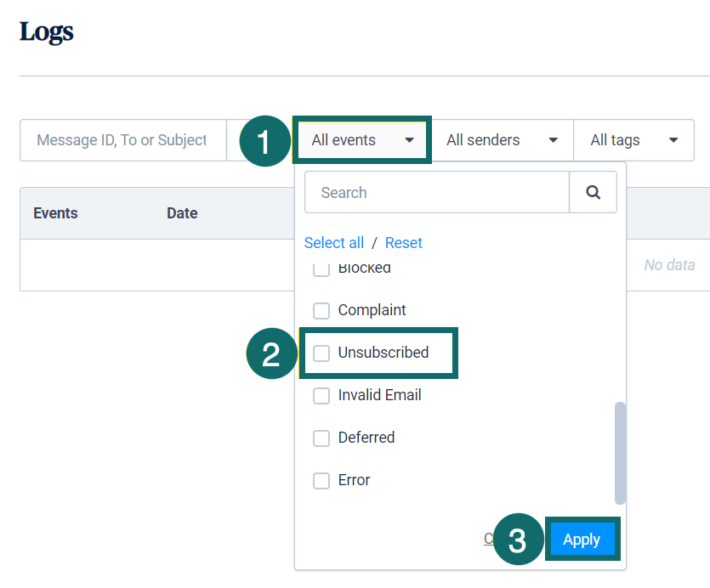Click the Events column header
The height and width of the screenshot is (588, 710).
(55, 212)
